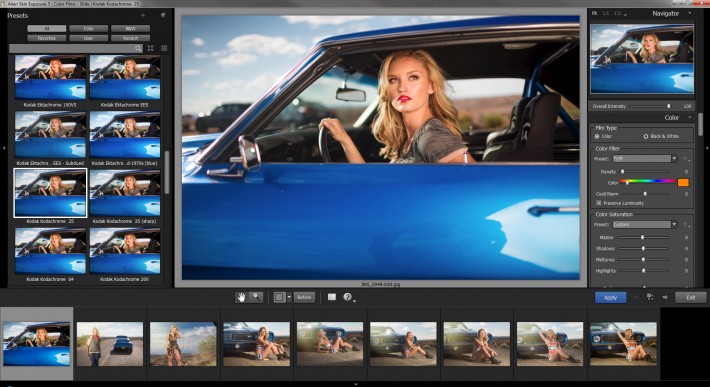Adjust the Cool/Warm slider
The width and height of the screenshot is (710, 387).
pos(645,194)
